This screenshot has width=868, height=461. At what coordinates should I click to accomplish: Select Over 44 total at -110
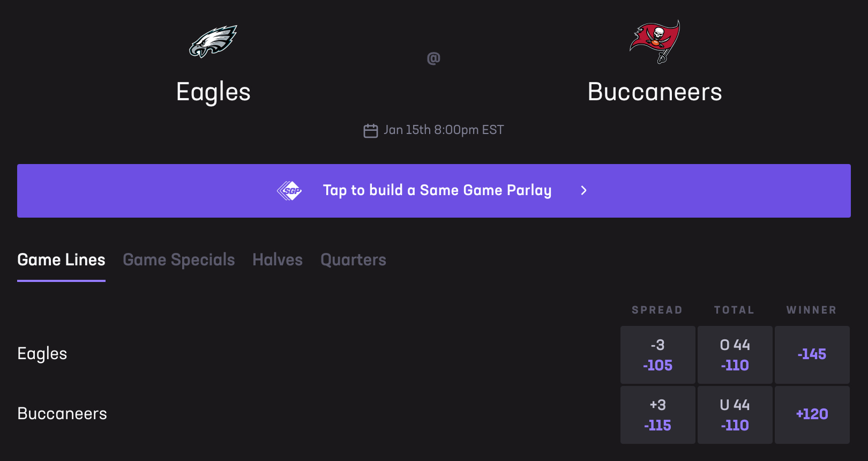coord(735,355)
